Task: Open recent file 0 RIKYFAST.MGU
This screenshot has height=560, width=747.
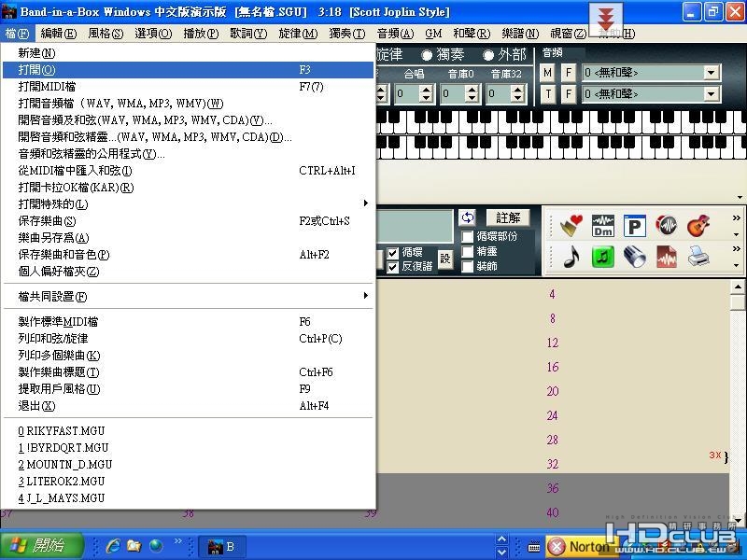Action: click(189, 431)
